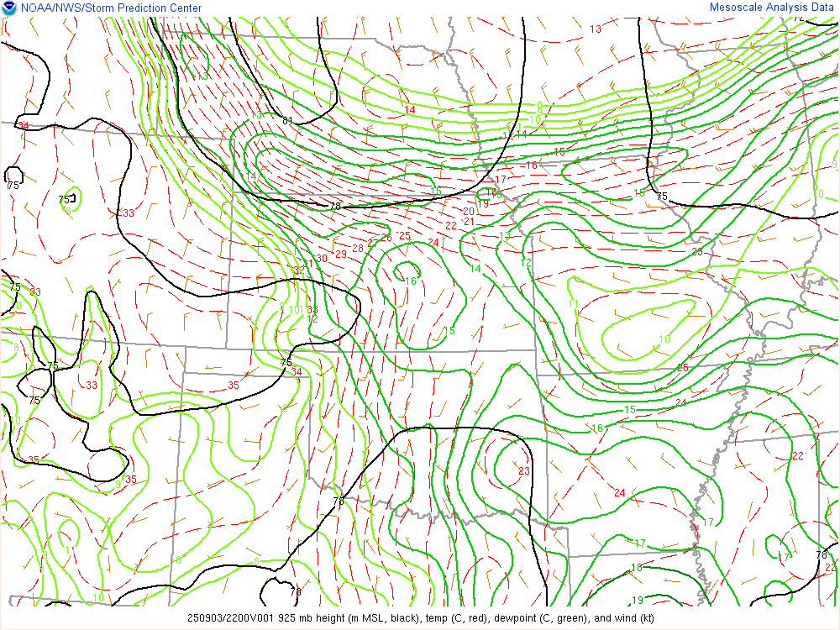Image resolution: width=840 pixels, height=630 pixels.
Task: Click the 925 mb caption below map
Action: [420, 618]
